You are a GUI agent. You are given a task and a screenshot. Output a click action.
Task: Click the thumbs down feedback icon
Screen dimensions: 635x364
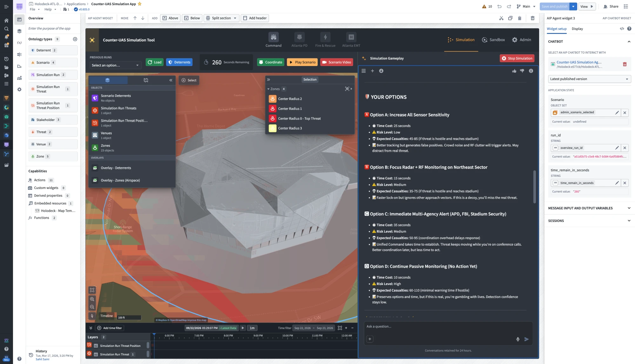(522, 71)
